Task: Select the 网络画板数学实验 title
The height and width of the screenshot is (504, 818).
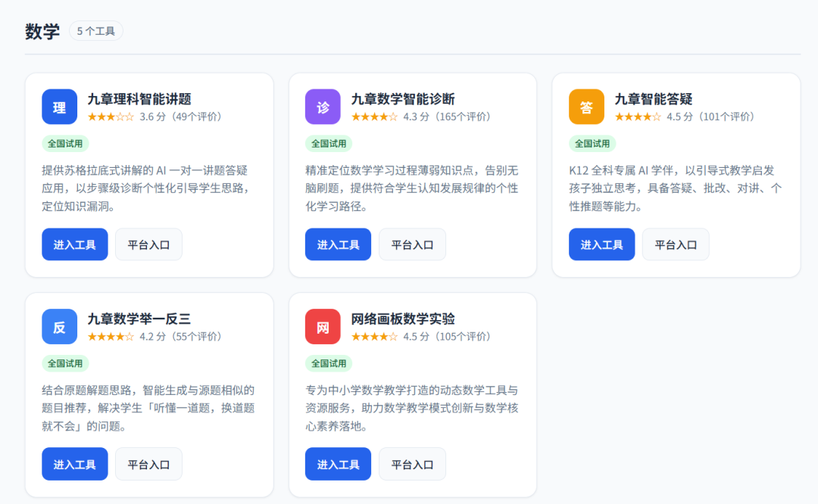Action: point(403,319)
